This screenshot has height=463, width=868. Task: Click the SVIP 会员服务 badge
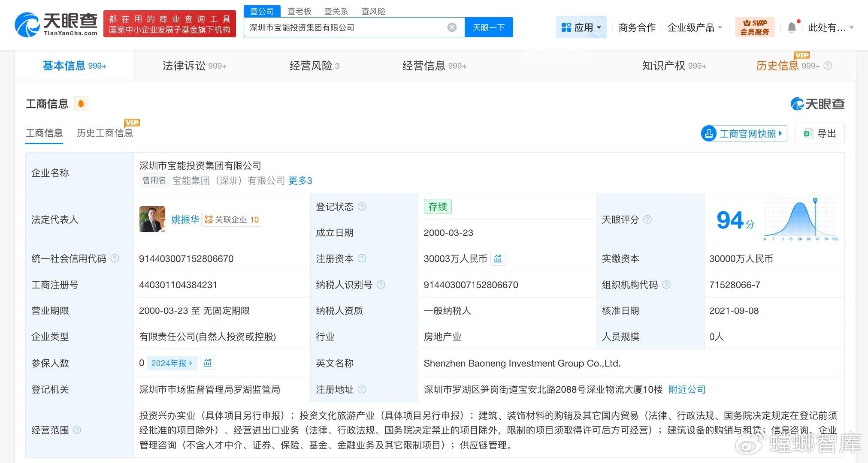[x=755, y=27]
